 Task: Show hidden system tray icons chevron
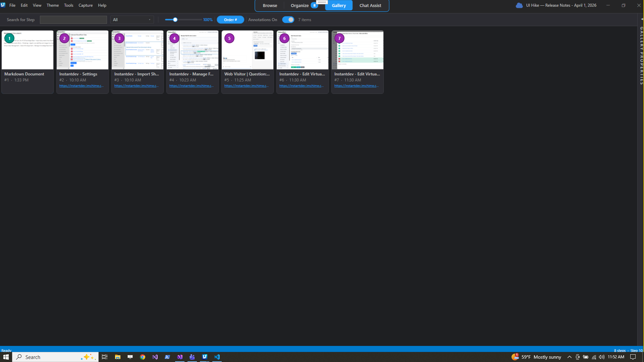pos(570,357)
